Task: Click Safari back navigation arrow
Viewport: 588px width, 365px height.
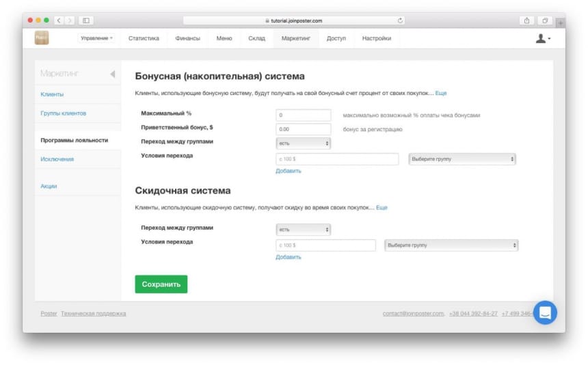Action: pos(59,21)
